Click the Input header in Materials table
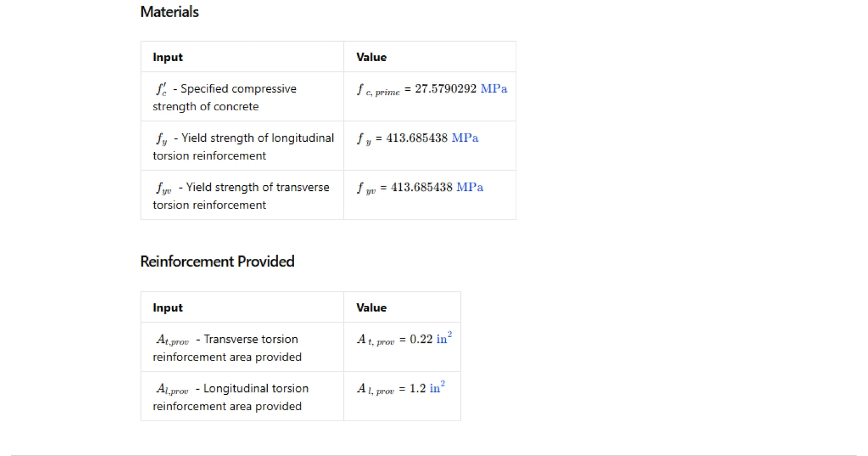This screenshot has height=456, width=868. click(168, 57)
